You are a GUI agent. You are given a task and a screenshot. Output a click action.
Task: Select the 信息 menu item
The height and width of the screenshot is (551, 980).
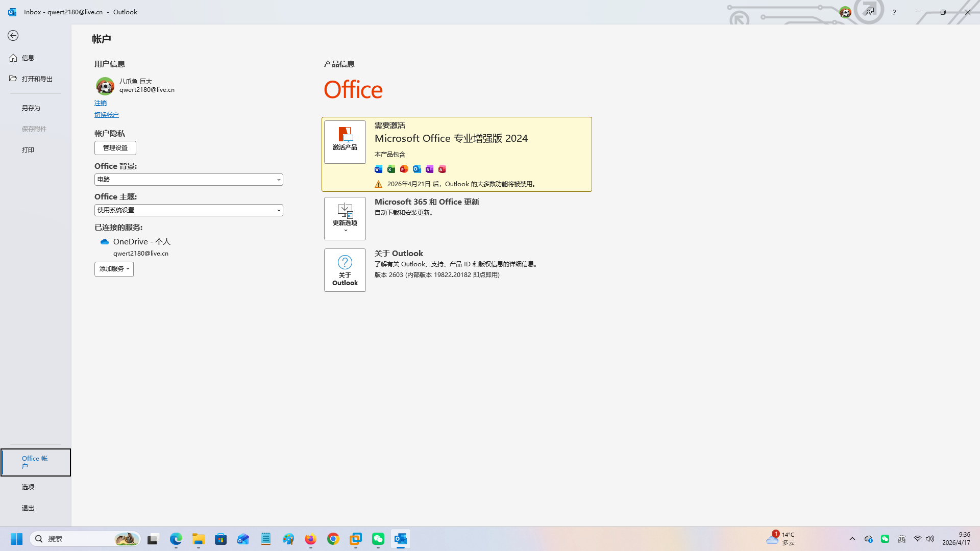[28, 58]
